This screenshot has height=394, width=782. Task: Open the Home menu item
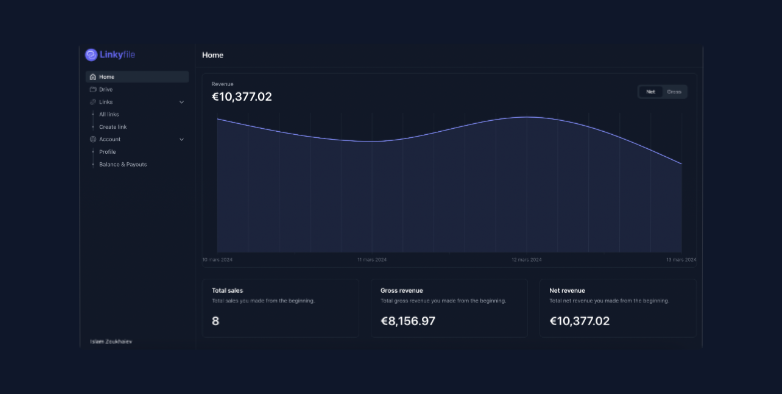tap(137, 77)
